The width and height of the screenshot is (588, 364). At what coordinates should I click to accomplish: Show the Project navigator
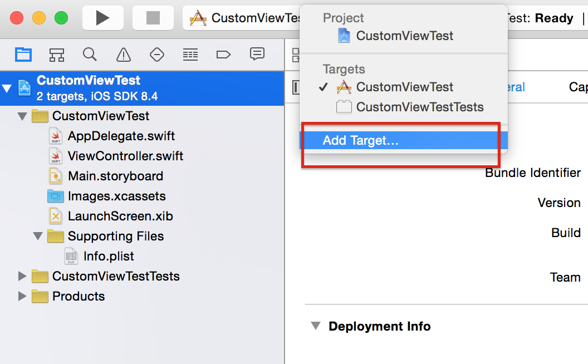click(x=23, y=55)
